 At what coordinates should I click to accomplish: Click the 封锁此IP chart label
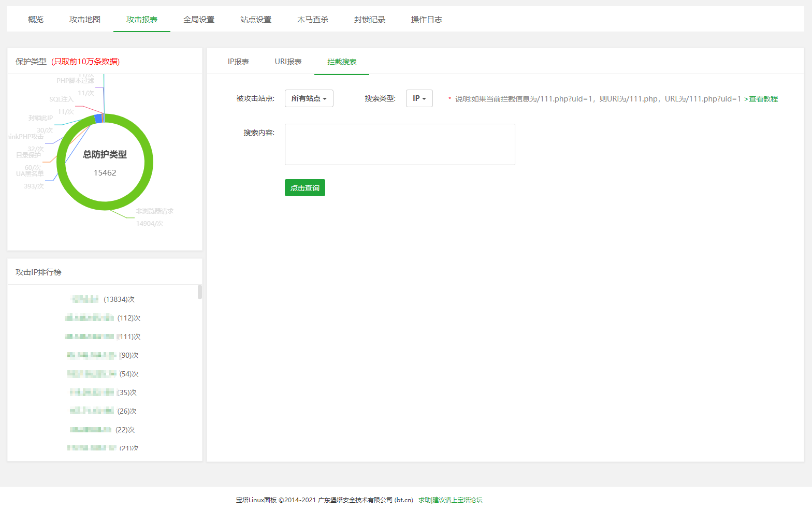click(x=41, y=118)
